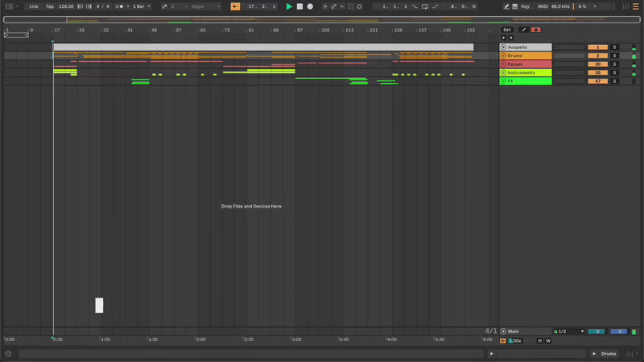644x362 pixels.
Task: Click the Arrangement Record button
Action: 310,6
